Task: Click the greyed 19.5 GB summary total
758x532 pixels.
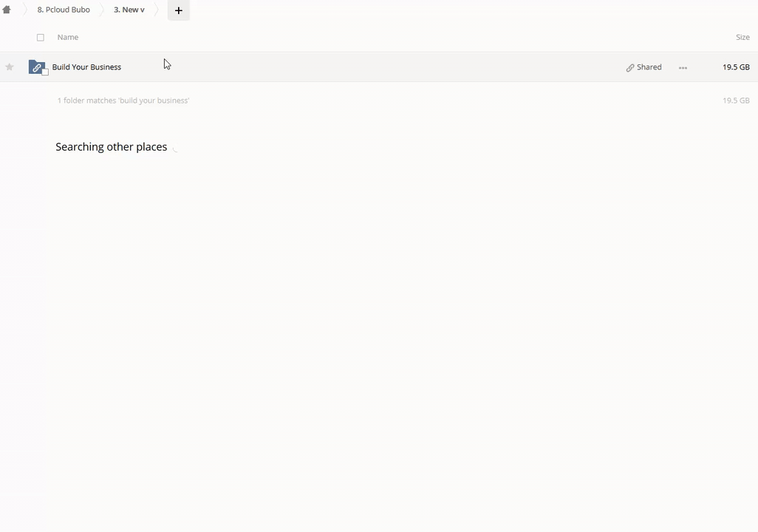Action: pos(735,100)
